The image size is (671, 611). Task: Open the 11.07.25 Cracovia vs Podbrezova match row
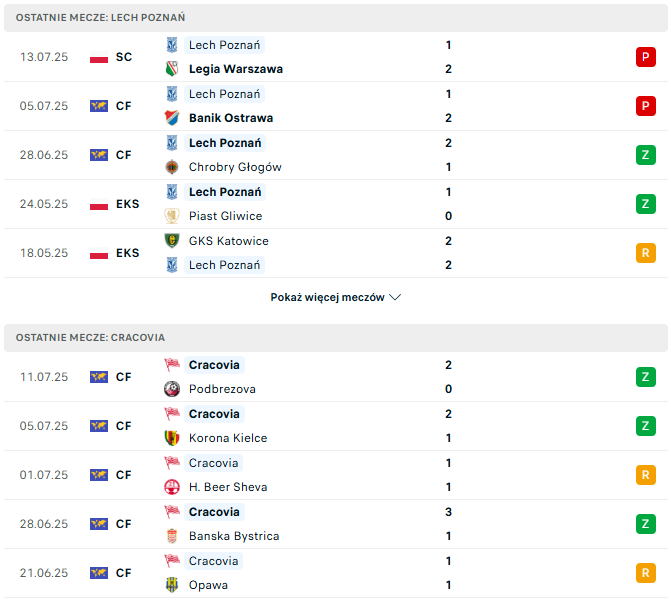click(336, 377)
